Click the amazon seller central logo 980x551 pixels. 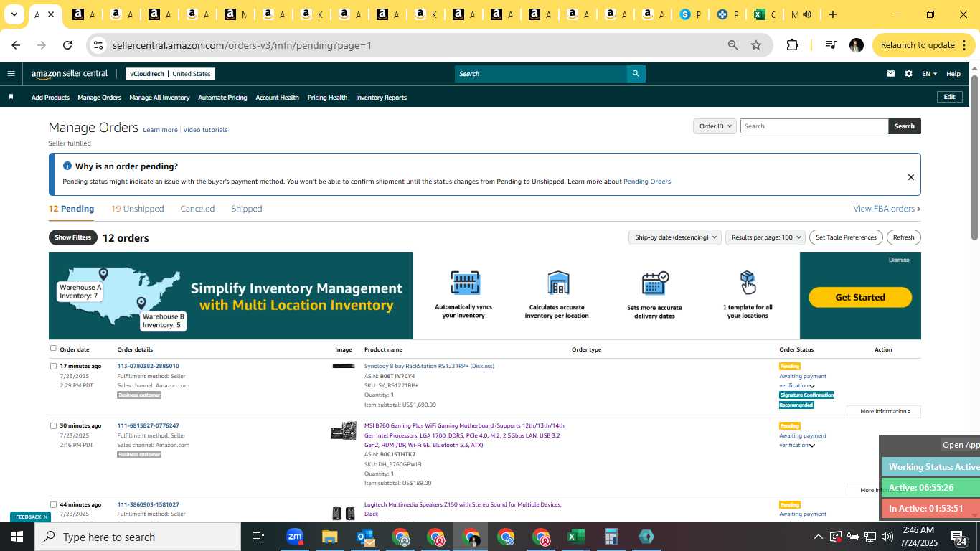pyautogui.click(x=69, y=74)
